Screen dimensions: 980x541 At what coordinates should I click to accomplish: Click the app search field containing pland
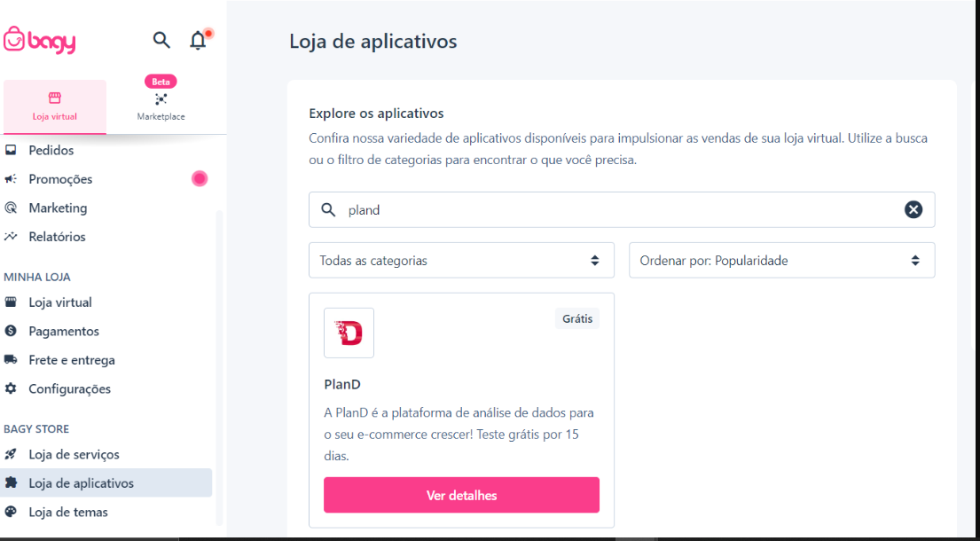tap(622, 209)
